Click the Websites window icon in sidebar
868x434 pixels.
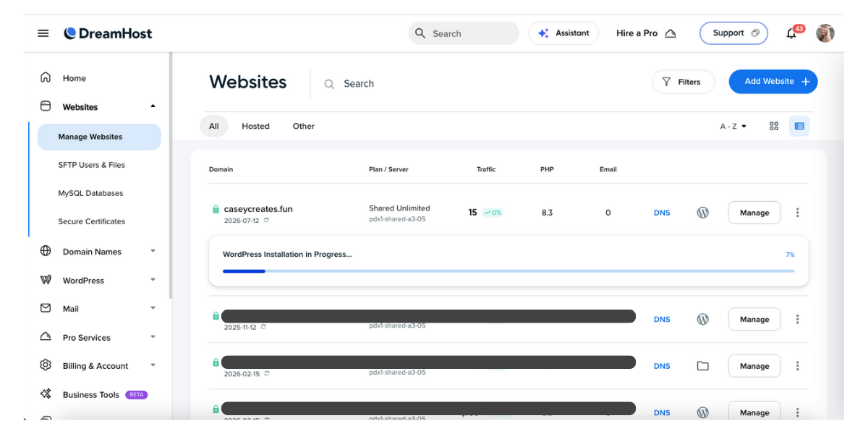46,106
